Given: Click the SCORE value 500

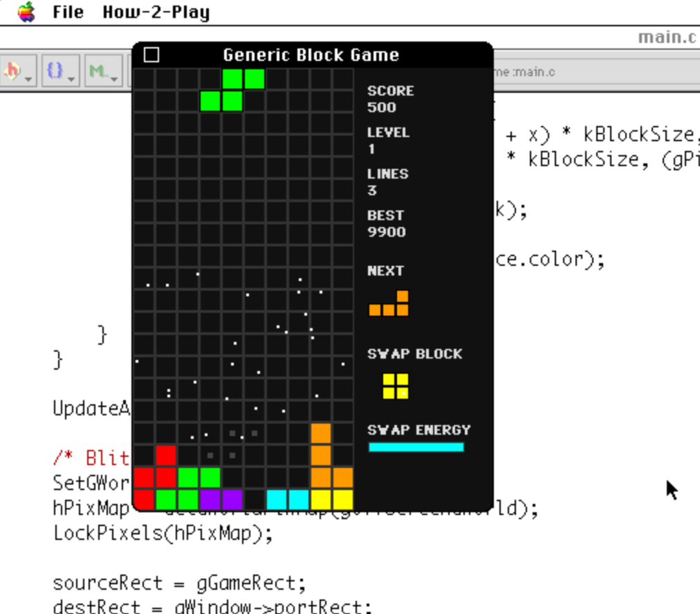Looking at the screenshot, I should click(382, 107).
